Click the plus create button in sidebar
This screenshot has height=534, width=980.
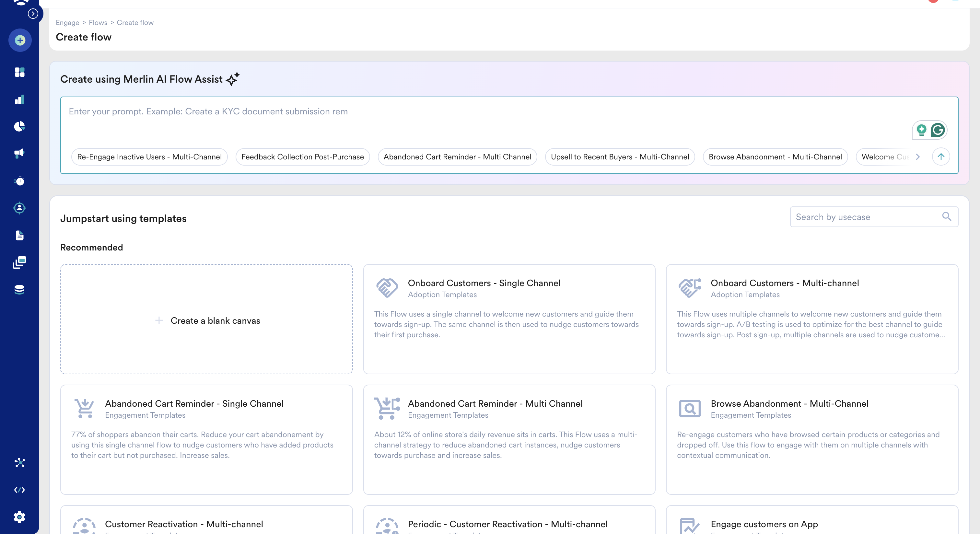coord(20,40)
